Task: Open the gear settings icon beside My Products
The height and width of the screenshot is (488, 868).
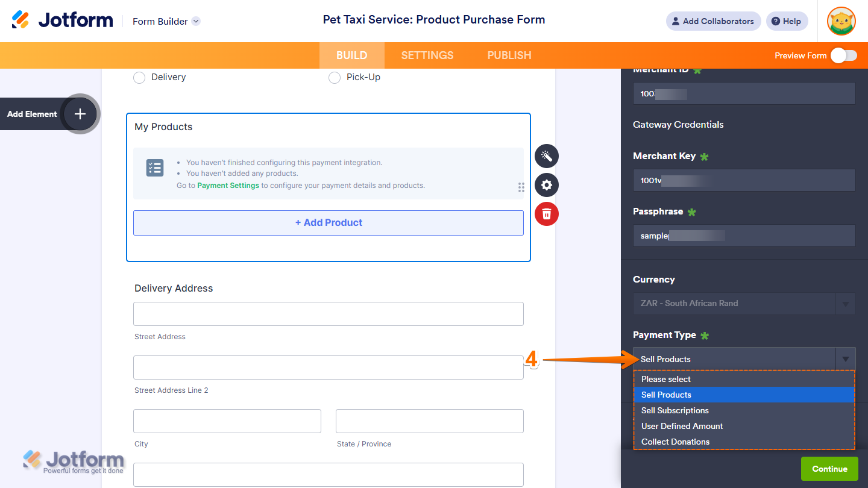Action: (547, 185)
